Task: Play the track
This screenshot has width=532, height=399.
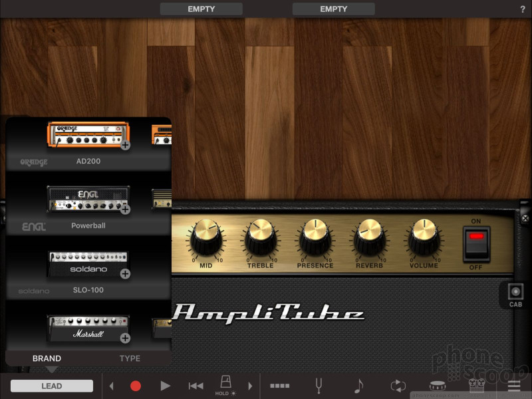Action: [165, 386]
